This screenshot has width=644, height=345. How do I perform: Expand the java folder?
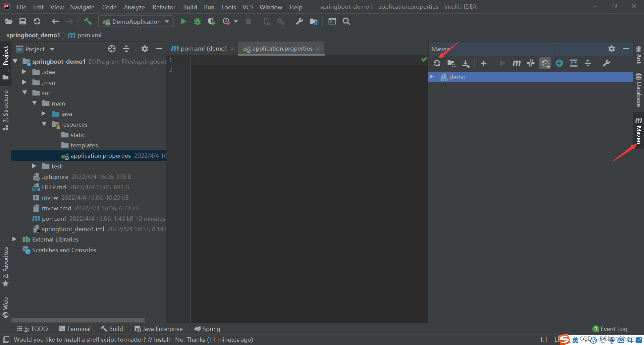(44, 114)
